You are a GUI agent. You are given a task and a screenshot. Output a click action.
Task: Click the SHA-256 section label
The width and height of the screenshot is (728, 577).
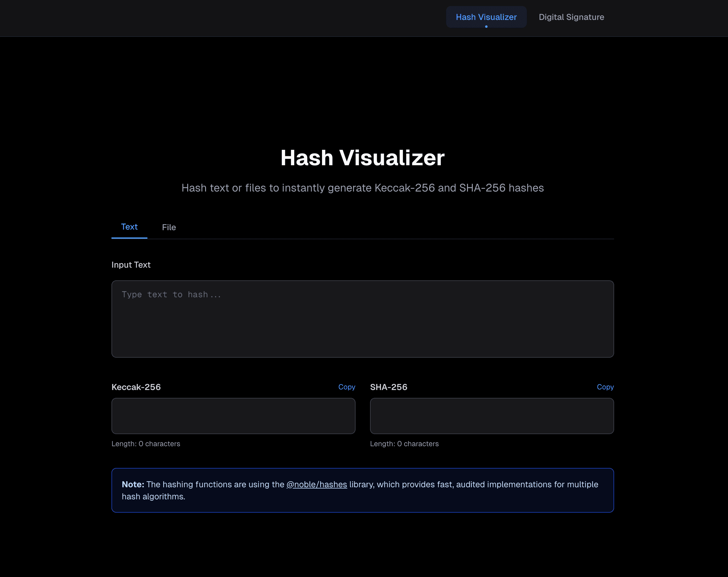[x=389, y=387]
